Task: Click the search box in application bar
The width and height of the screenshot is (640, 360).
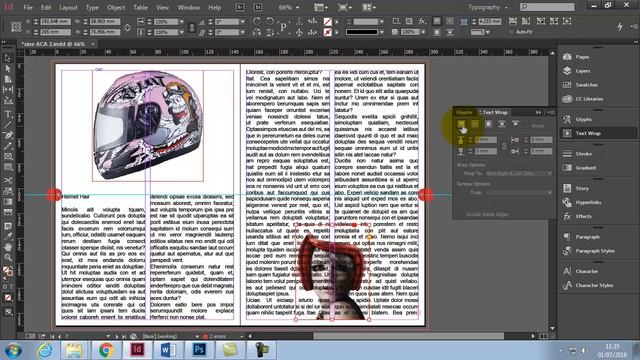Action: pyautogui.click(x=547, y=7)
